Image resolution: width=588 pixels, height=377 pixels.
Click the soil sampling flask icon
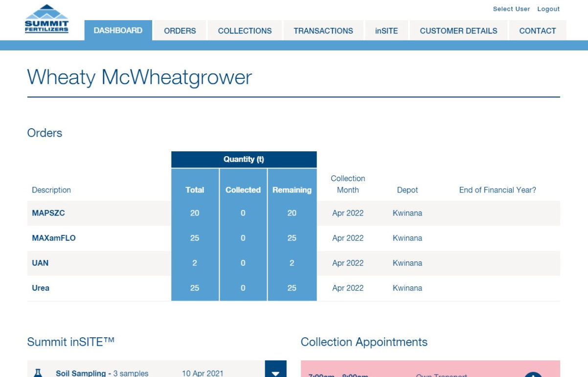(x=38, y=373)
